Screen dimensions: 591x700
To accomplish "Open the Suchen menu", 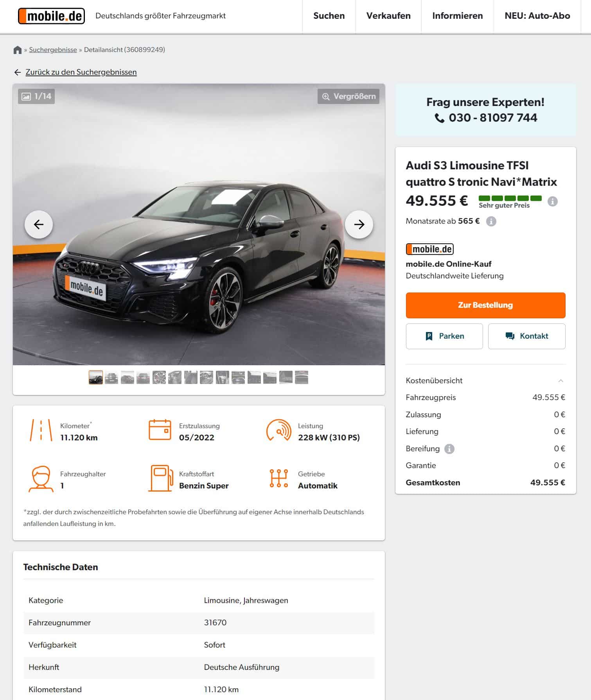I will tap(329, 16).
